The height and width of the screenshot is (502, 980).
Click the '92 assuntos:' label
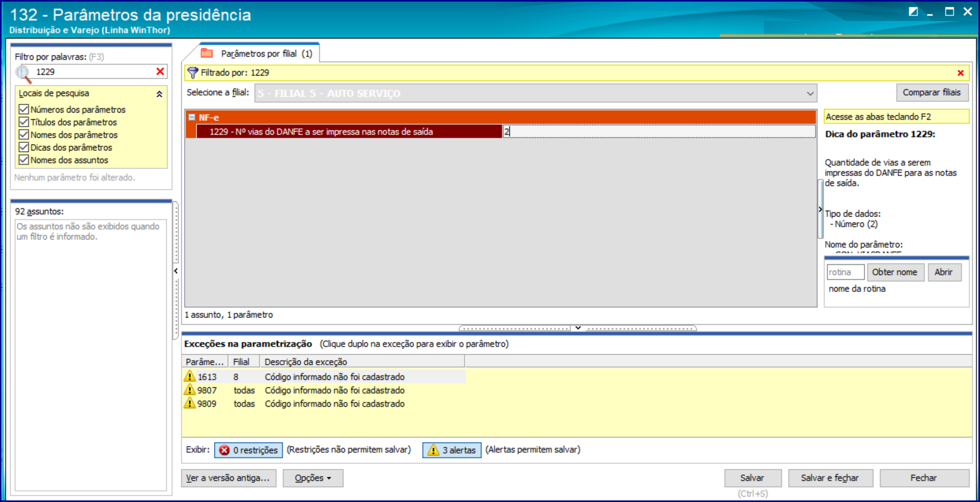click(x=39, y=211)
